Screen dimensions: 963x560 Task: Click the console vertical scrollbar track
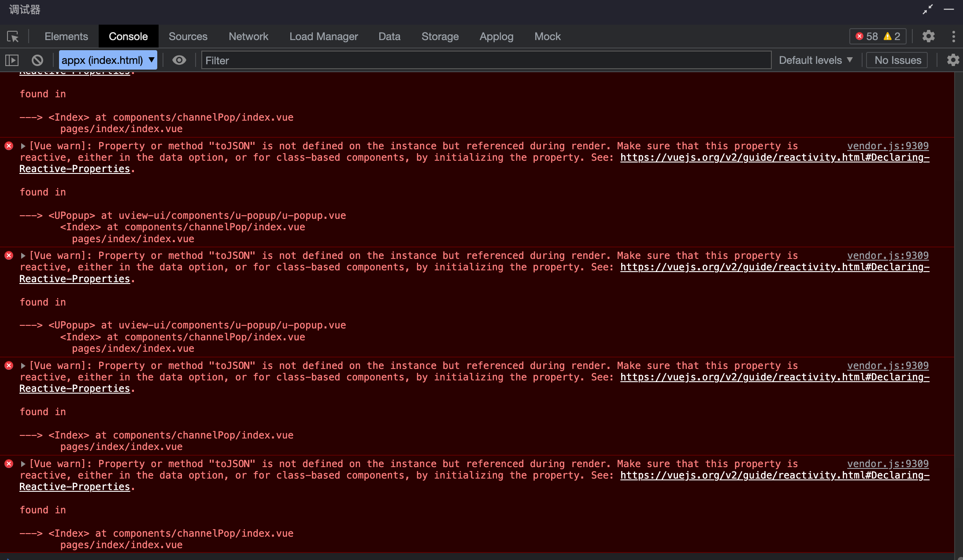[958, 308]
